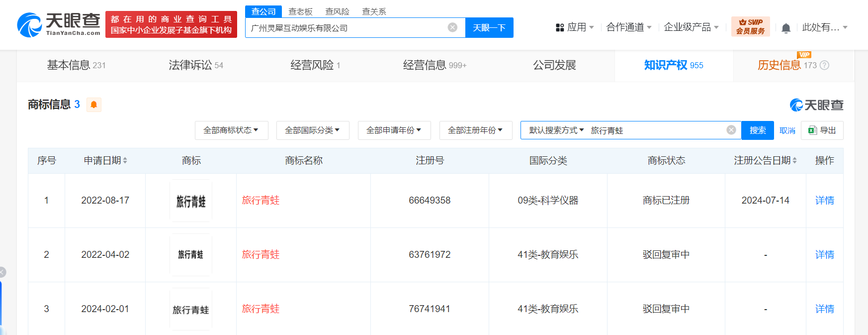Image resolution: width=868 pixels, height=335 pixels.
Task: Clear the company search box text
Action: click(x=452, y=27)
